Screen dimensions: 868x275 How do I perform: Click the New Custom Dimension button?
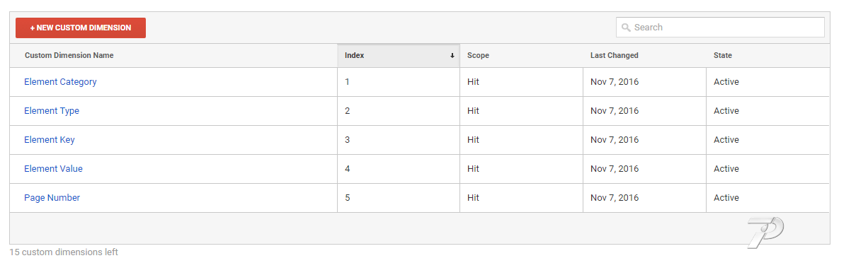point(81,28)
